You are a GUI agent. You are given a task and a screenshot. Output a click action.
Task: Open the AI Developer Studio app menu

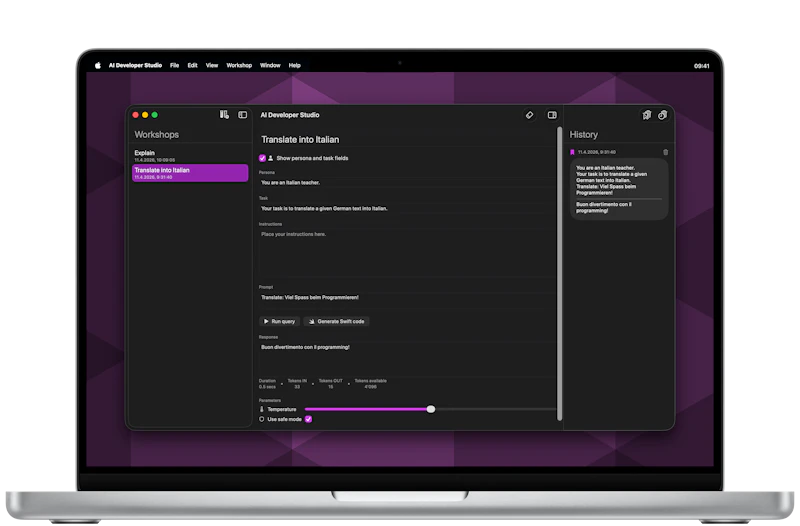(x=135, y=65)
